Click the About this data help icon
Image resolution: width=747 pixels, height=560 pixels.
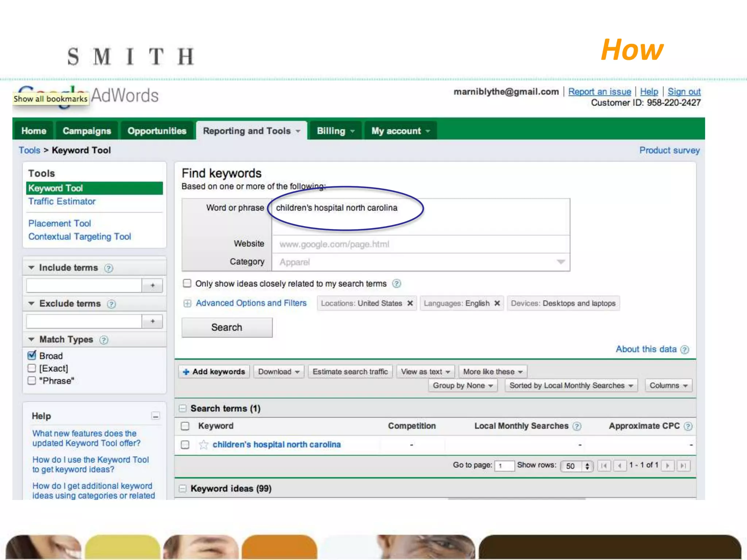[x=685, y=350]
